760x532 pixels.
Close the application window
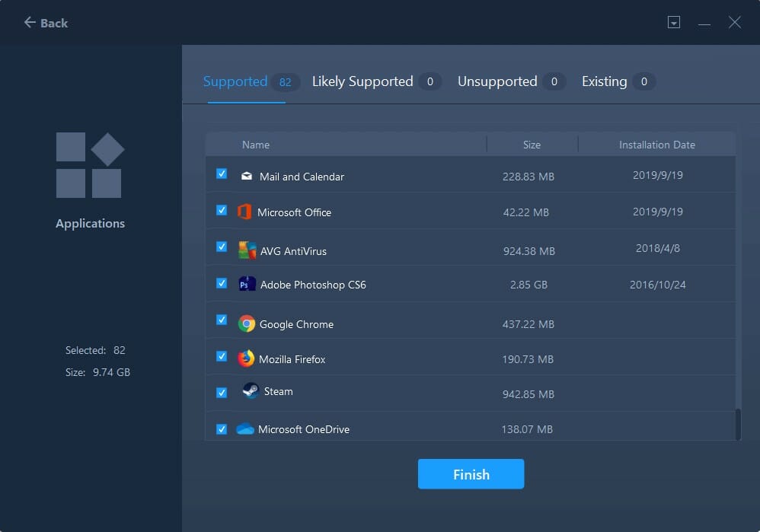point(735,22)
